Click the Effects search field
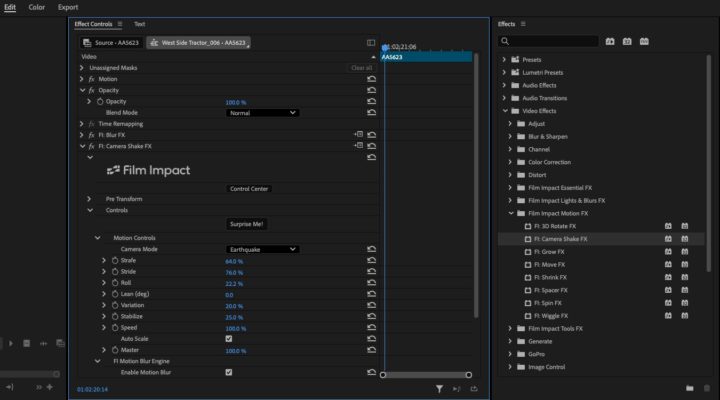 (x=548, y=41)
